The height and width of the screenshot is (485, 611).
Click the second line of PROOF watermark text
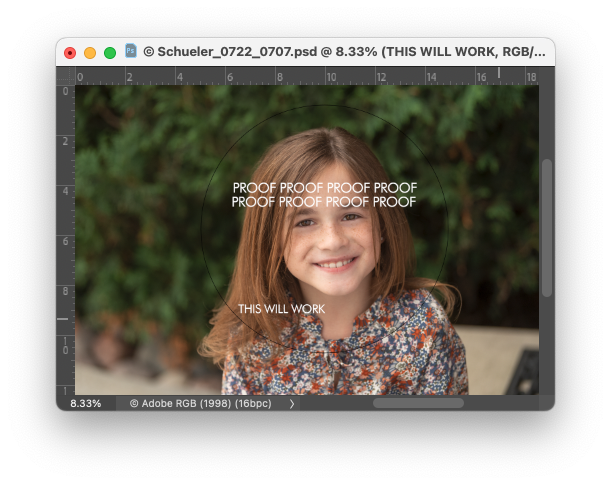tap(324, 202)
